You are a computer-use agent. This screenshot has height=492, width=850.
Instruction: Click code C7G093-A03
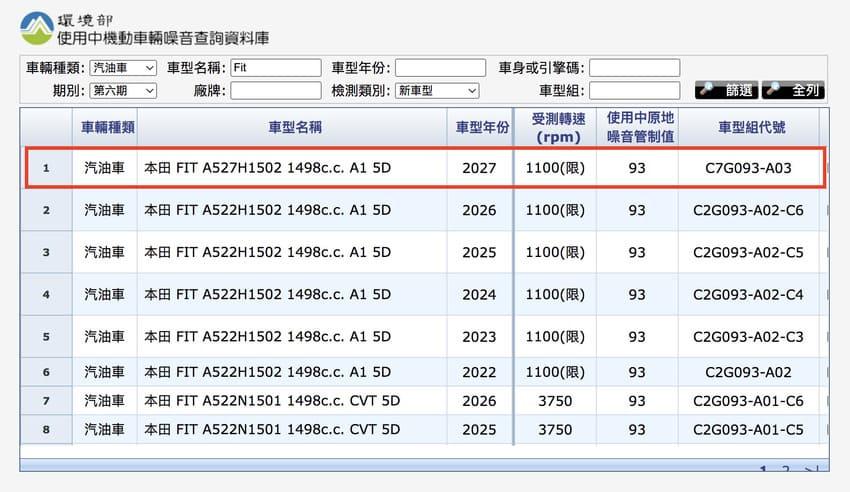(x=748, y=168)
